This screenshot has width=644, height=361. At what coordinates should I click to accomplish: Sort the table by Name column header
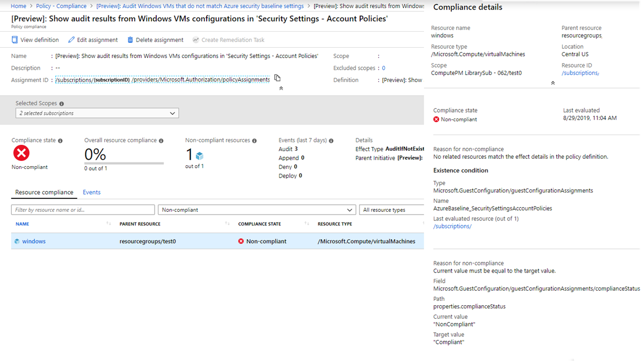pos(23,224)
